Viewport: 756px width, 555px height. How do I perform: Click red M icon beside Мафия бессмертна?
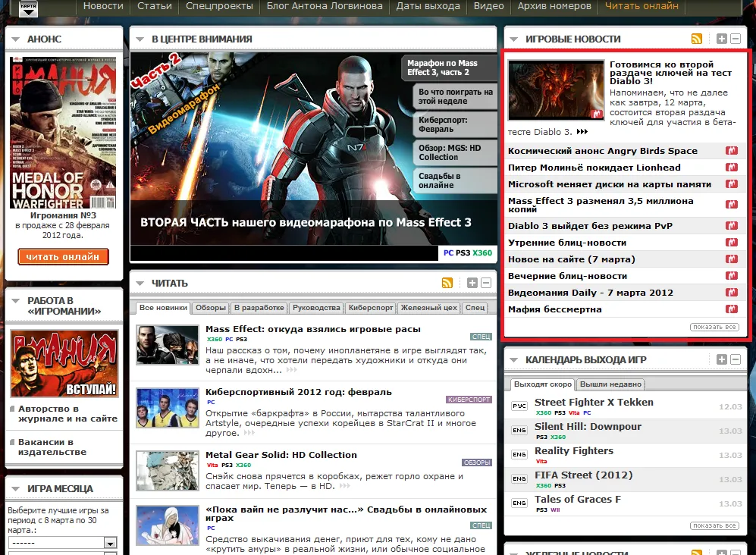coord(732,309)
